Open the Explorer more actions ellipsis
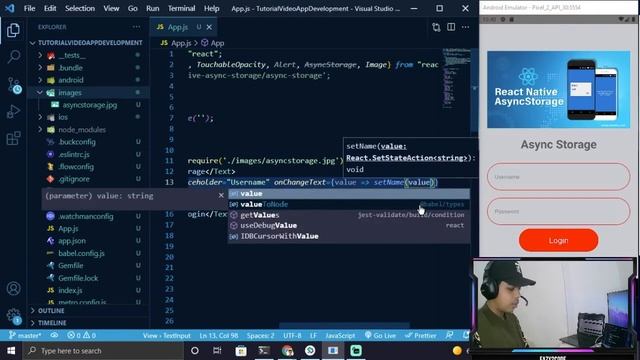Viewport: 640px width, 360px height. [136, 27]
